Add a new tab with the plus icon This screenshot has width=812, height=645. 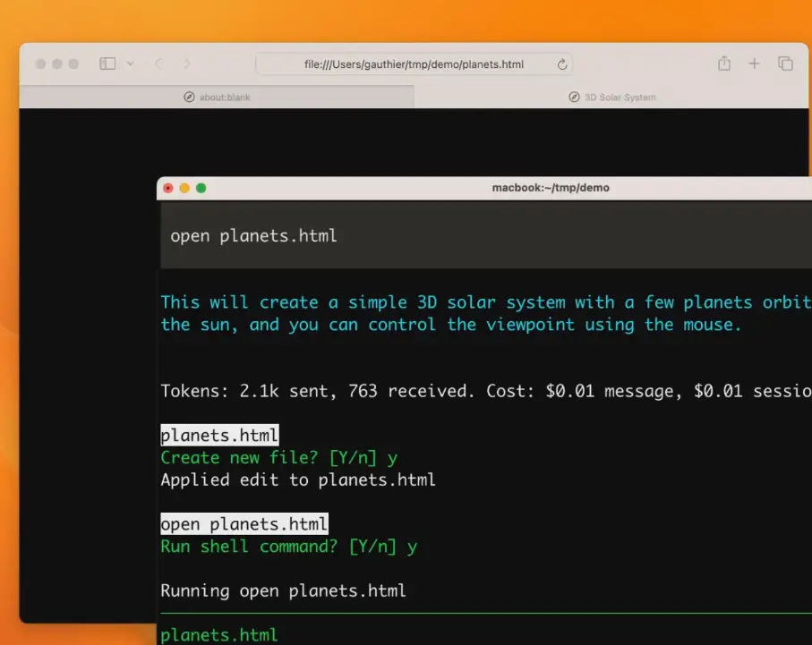754,64
